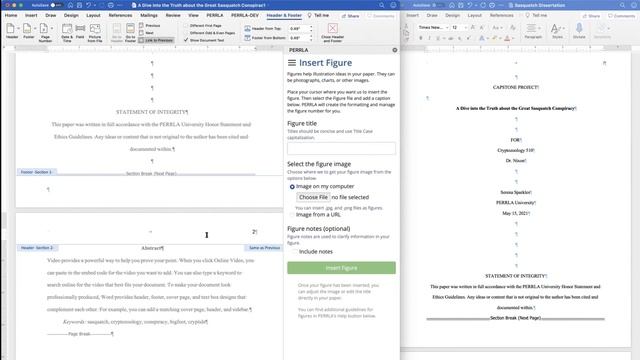This screenshot has height=360, width=640.
Task: Open the Header gallery icon in the ribbon
Action: click(11, 29)
